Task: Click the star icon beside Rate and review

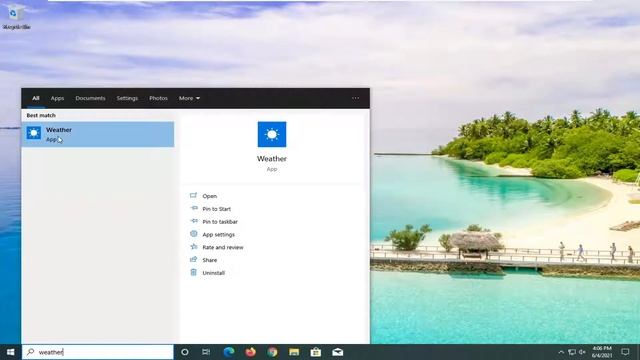Action: point(193,247)
